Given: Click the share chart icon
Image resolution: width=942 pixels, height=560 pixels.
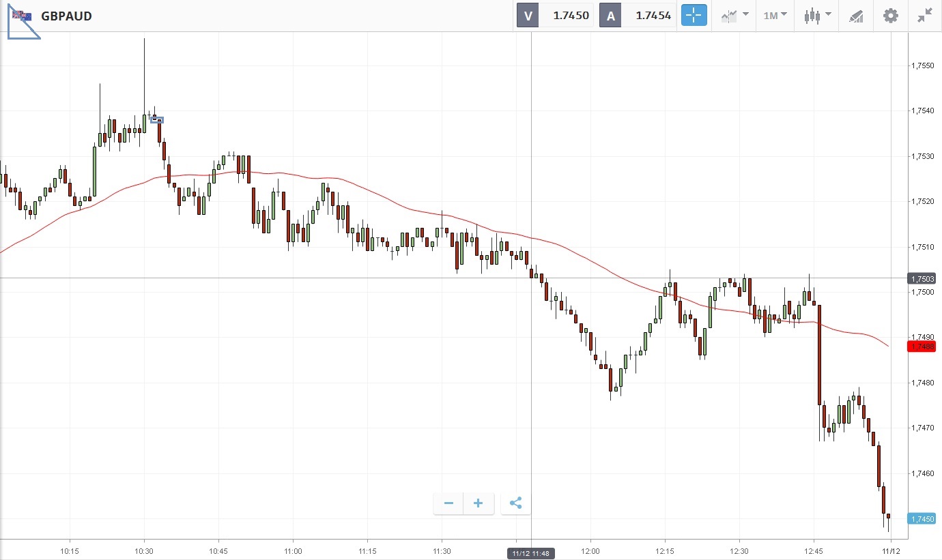Looking at the screenshot, I should coord(515,503).
